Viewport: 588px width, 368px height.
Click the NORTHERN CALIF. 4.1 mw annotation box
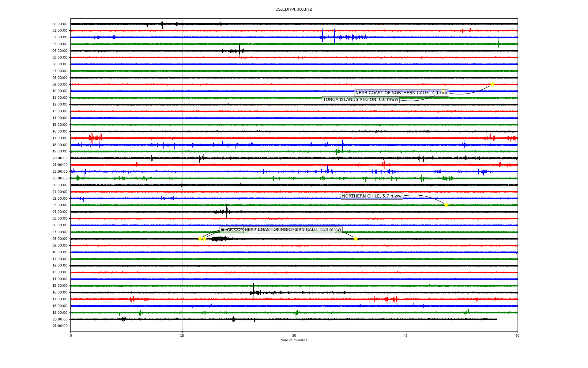click(x=401, y=93)
